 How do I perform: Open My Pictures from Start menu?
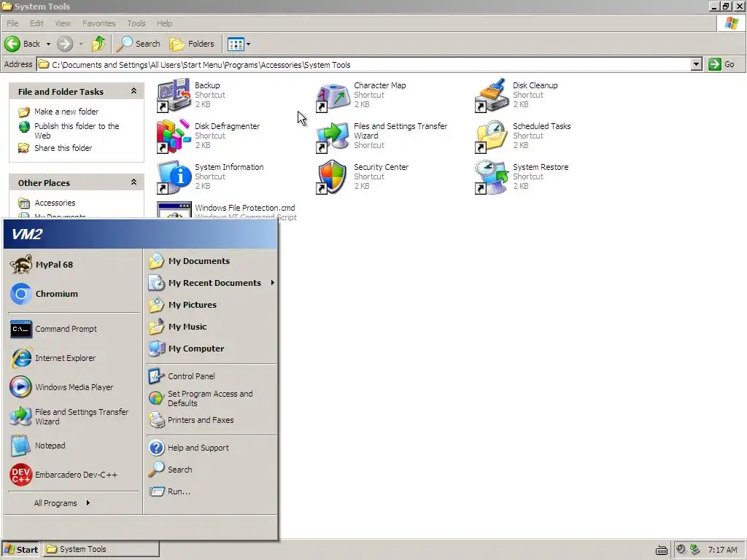[211, 305]
